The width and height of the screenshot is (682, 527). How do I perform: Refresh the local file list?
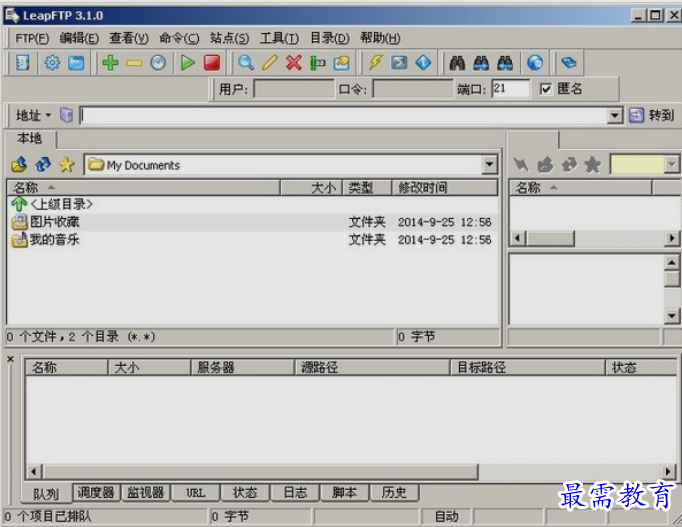tap(43, 165)
